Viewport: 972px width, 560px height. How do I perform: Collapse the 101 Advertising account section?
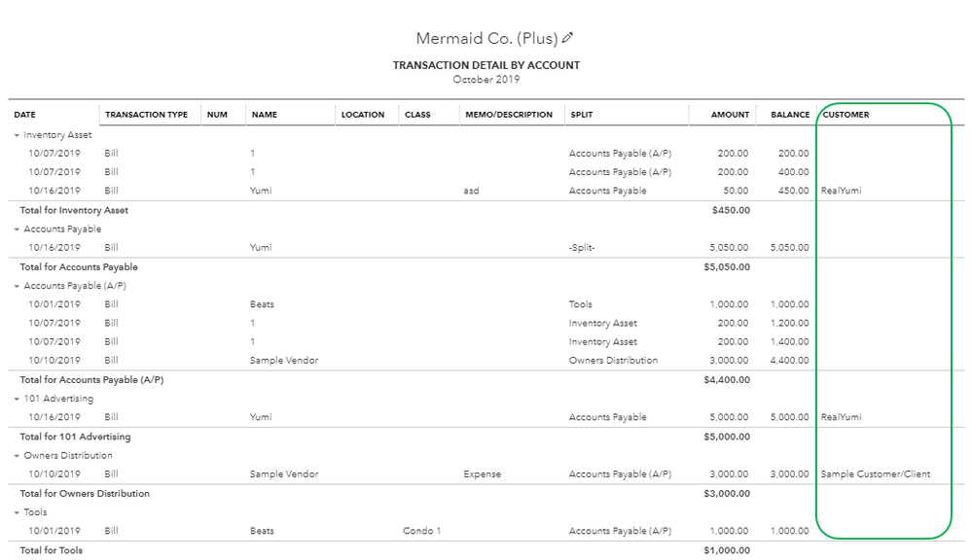tap(17, 399)
